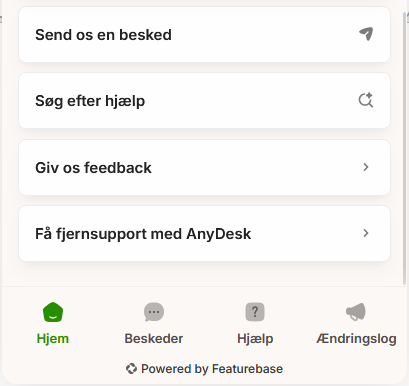Screen dimensions: 409x386
Task: Select the Giv os feedback text
Action: pos(93,168)
